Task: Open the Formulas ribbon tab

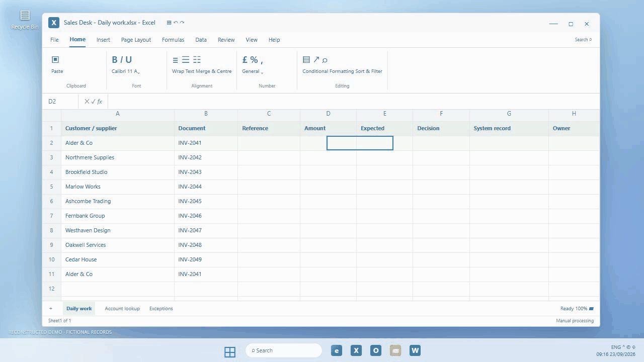Action: point(173,40)
